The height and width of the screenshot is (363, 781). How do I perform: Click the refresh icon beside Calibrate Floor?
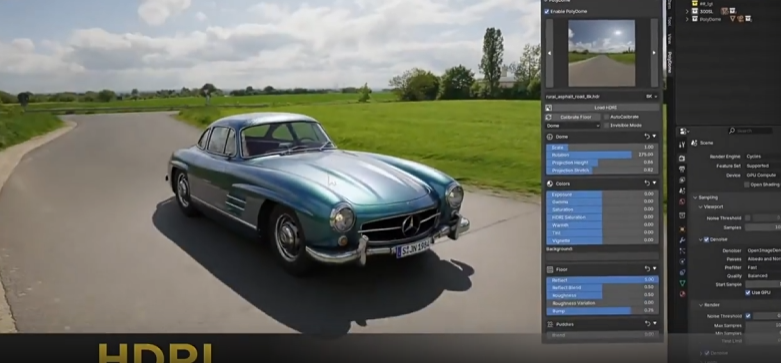click(549, 117)
